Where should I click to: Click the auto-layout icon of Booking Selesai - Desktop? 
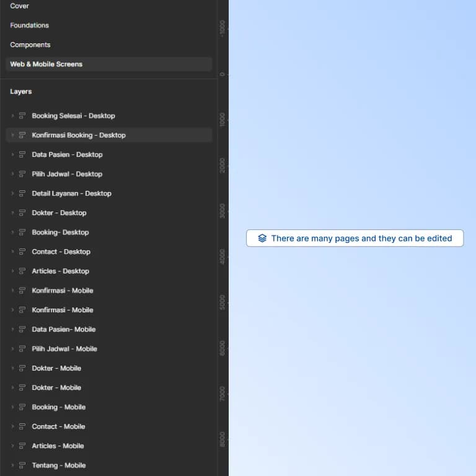[22, 116]
